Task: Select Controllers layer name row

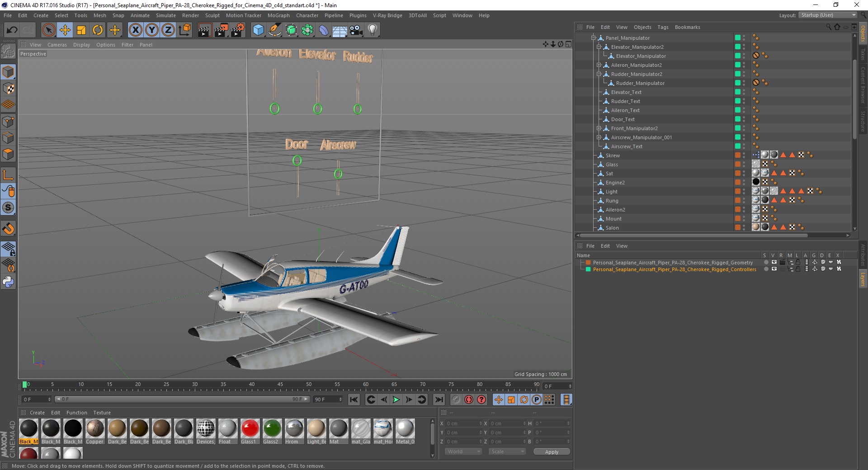Action: (675, 269)
